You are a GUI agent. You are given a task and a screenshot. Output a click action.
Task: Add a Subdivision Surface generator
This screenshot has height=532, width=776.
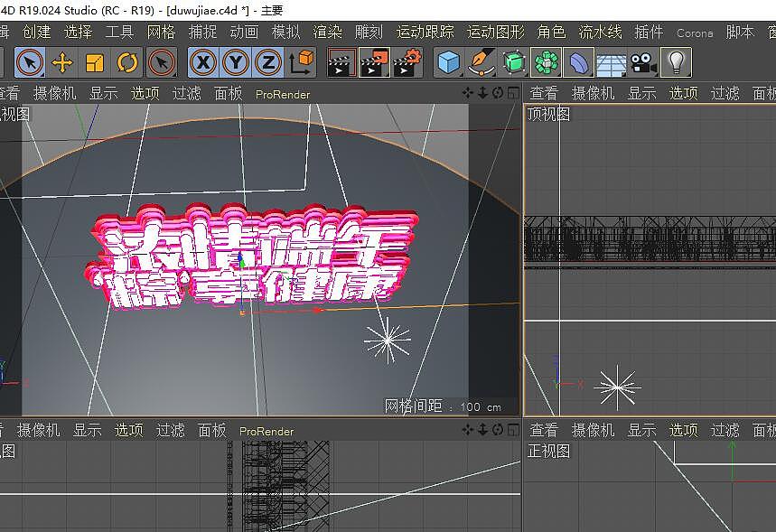click(x=513, y=63)
